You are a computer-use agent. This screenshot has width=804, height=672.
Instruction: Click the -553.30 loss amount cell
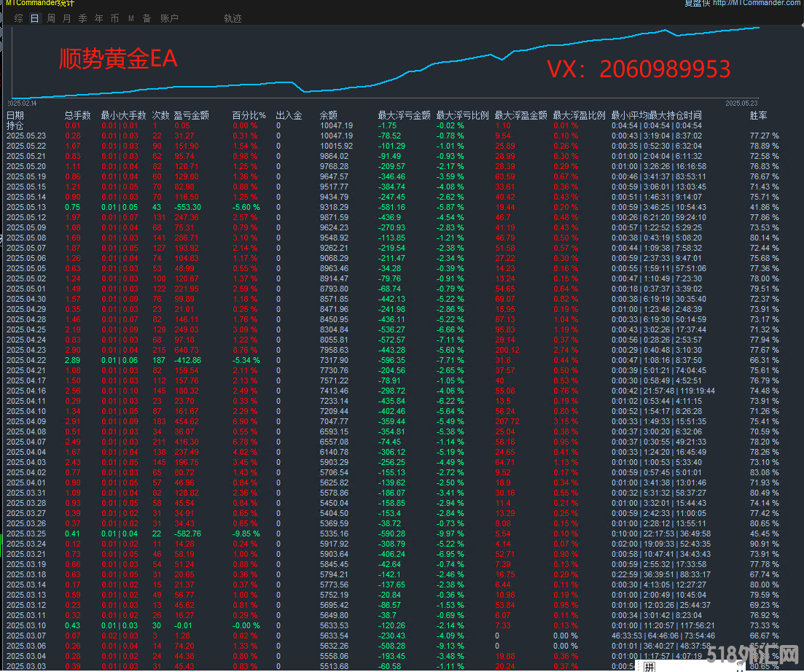tap(187, 207)
